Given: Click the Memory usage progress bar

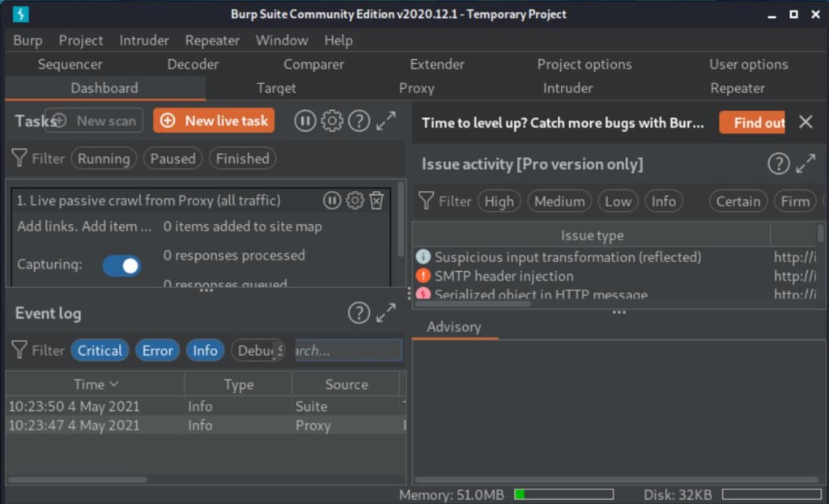Looking at the screenshot, I should click(x=563, y=494).
